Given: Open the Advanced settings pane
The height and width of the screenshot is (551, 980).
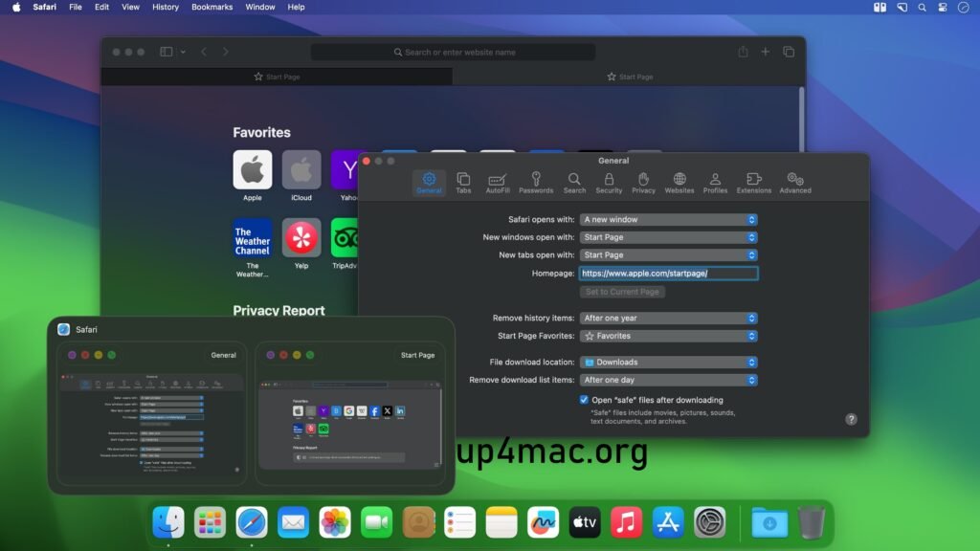Looking at the screenshot, I should pos(794,182).
